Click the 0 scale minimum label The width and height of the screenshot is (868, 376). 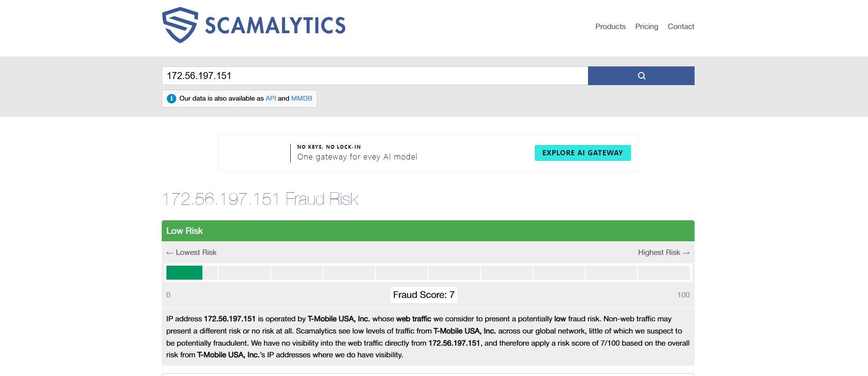[168, 295]
